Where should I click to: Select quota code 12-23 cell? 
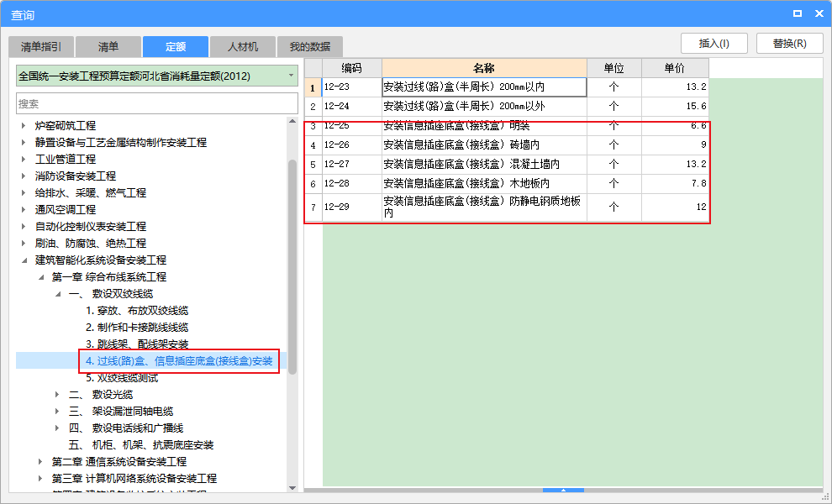tap(352, 87)
